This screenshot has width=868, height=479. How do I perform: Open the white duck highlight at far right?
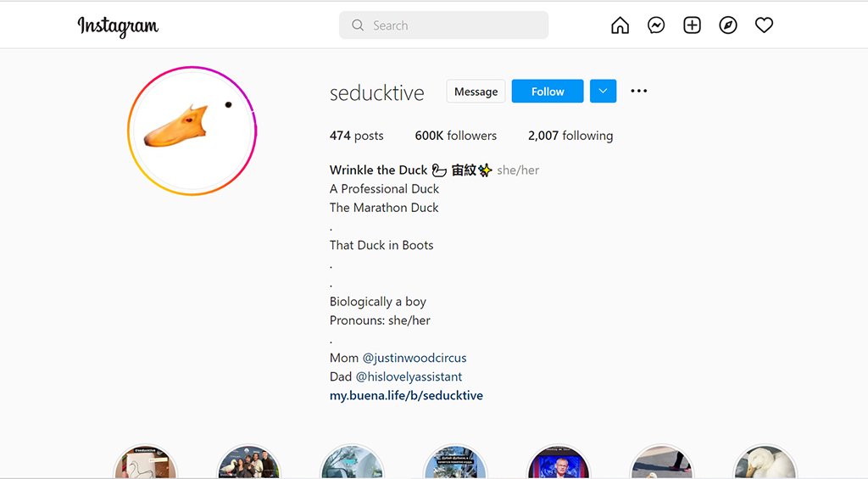pos(765,465)
